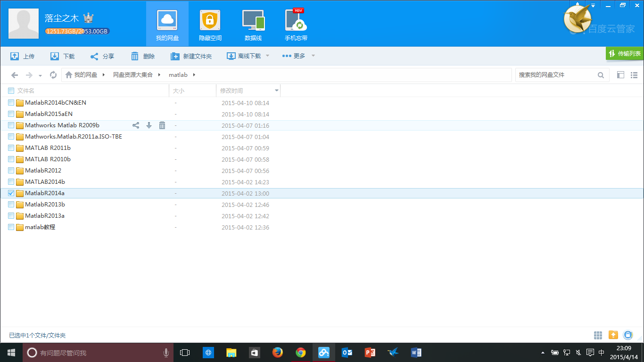Viewport: 644px width, 362px height.
Task: Switch to thumbnail grid view in status bar
Action: coord(598,335)
